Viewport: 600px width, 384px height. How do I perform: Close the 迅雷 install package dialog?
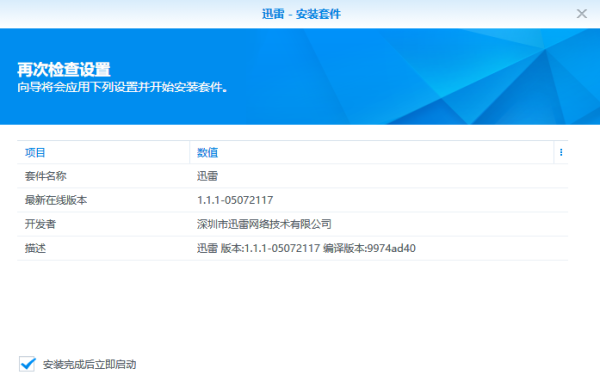point(582,14)
